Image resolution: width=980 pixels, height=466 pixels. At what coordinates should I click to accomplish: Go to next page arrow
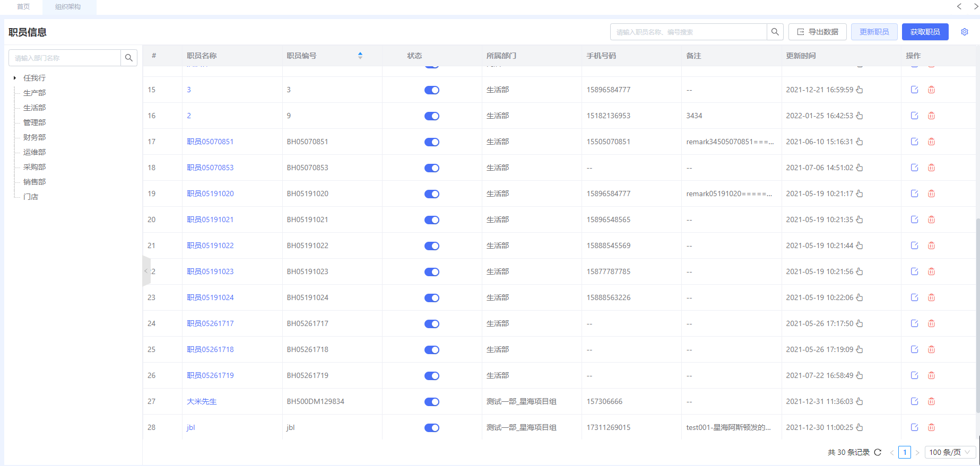point(917,452)
